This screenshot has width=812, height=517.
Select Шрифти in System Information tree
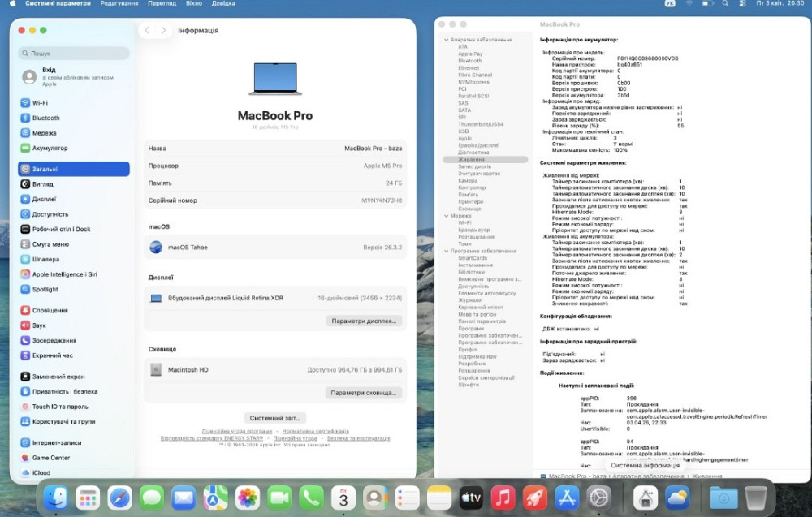click(x=469, y=385)
